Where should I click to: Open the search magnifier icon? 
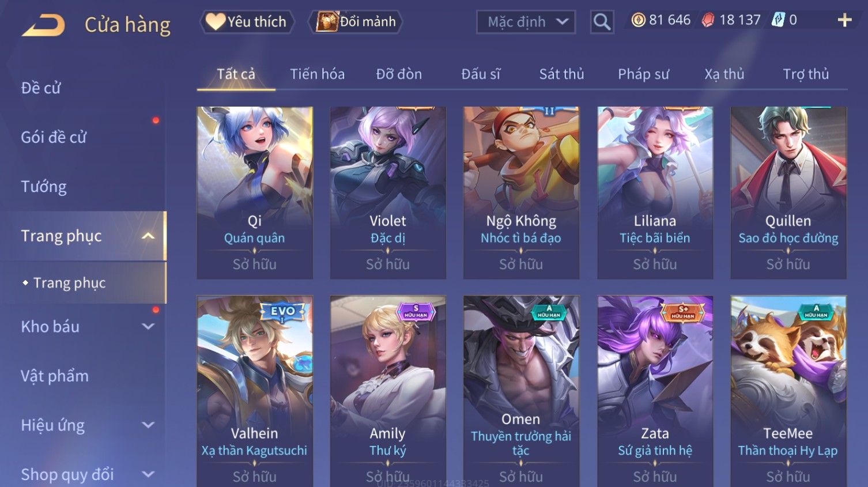(602, 22)
